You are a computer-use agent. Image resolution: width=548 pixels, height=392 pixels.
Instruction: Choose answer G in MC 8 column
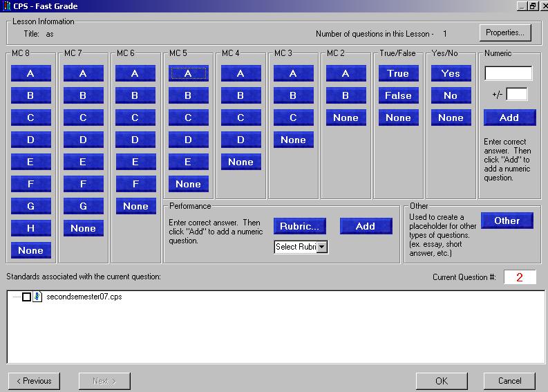31,206
